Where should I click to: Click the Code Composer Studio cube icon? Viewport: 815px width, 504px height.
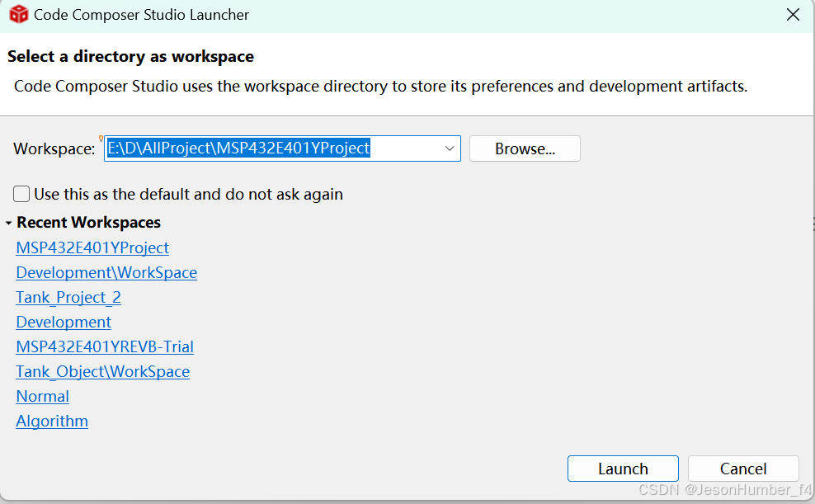click(19, 15)
